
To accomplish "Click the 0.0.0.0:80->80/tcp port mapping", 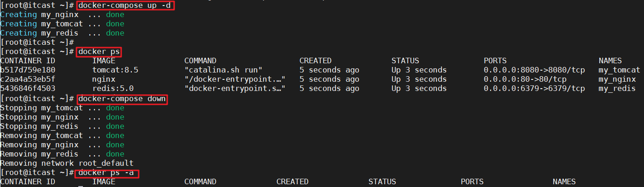I will coord(525,79).
